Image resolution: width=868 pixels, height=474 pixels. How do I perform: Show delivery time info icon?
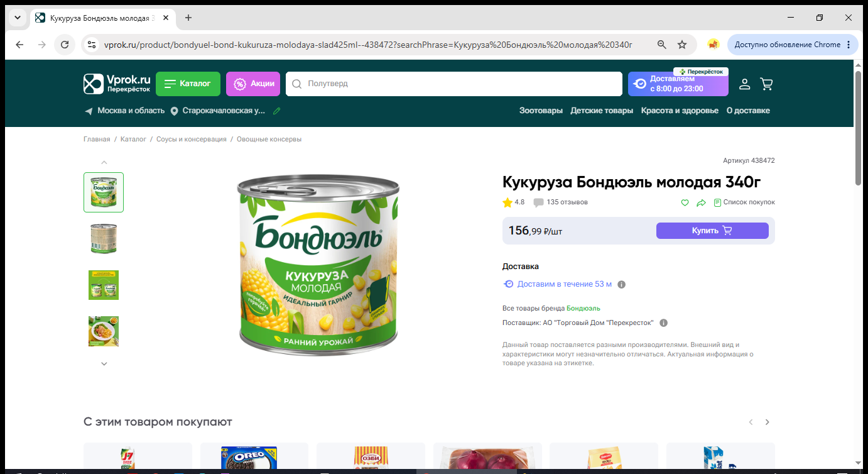[622, 284]
